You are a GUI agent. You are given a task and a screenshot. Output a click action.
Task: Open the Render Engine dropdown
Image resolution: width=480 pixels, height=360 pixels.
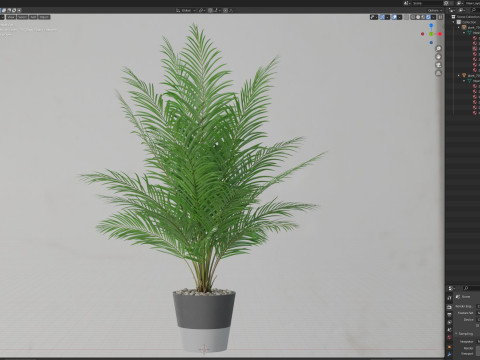tap(478, 306)
